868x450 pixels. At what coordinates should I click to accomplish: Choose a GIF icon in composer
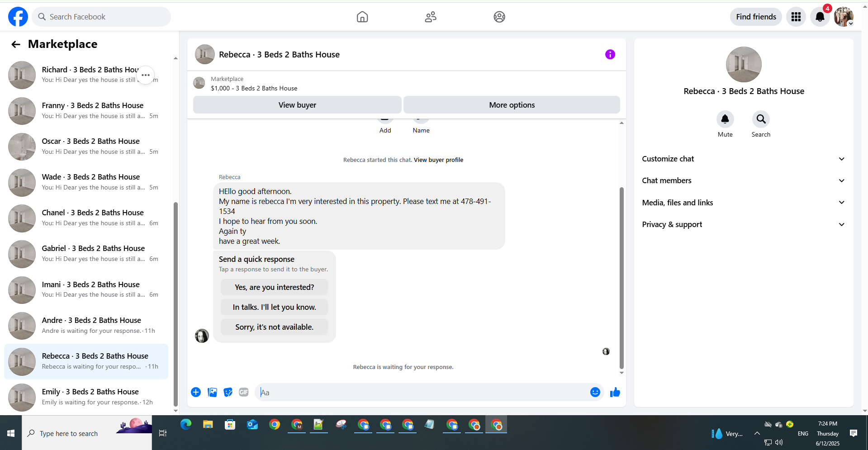244,392
